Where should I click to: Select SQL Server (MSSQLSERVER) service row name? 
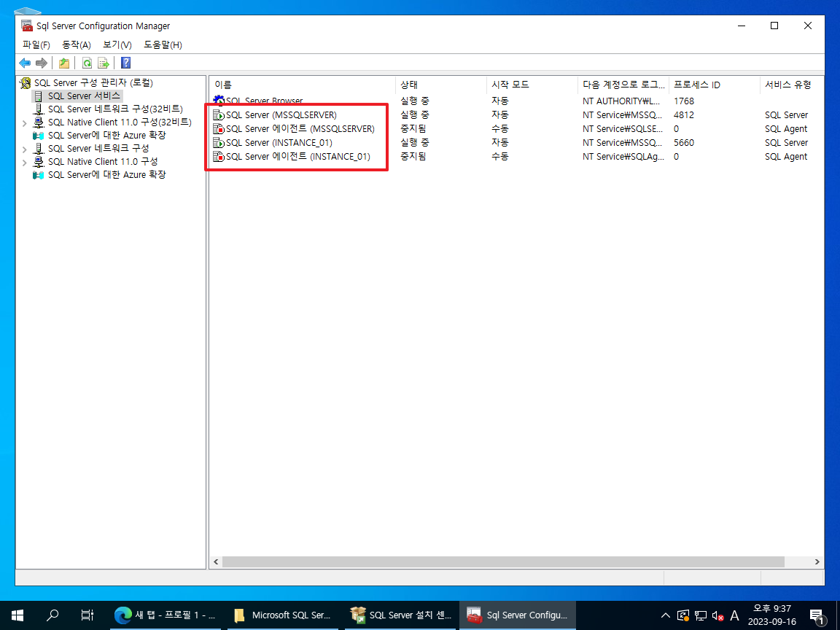(x=281, y=114)
